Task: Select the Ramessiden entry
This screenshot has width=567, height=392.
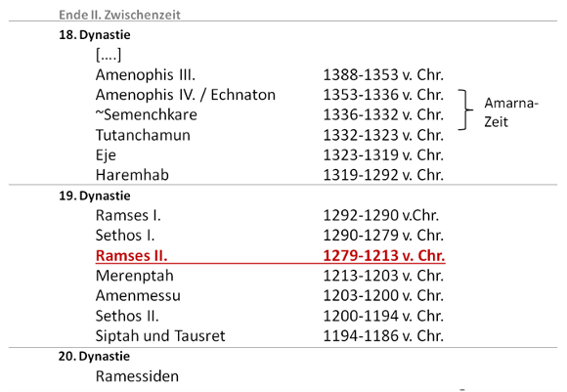Action: 137,376
